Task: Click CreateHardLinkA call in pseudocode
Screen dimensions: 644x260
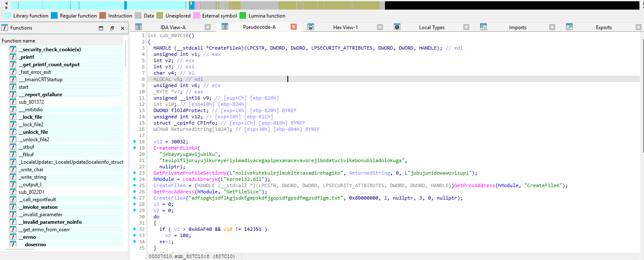Action: (x=175, y=148)
